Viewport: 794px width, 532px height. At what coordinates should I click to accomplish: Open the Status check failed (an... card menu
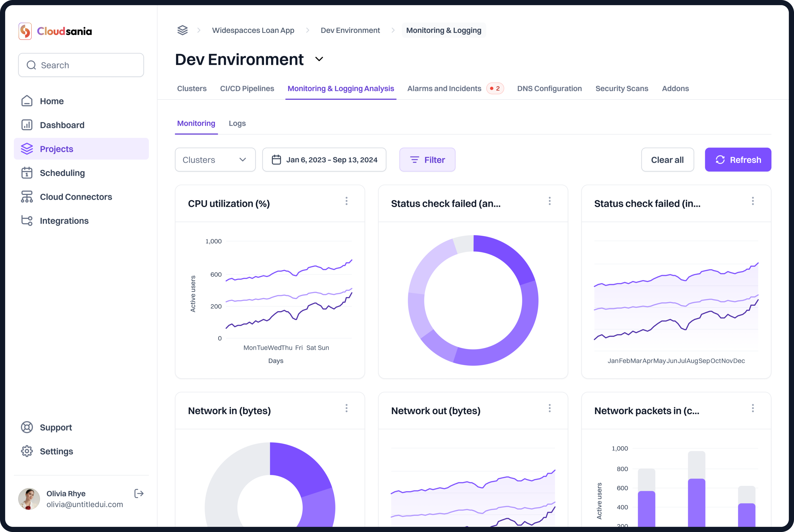point(550,201)
